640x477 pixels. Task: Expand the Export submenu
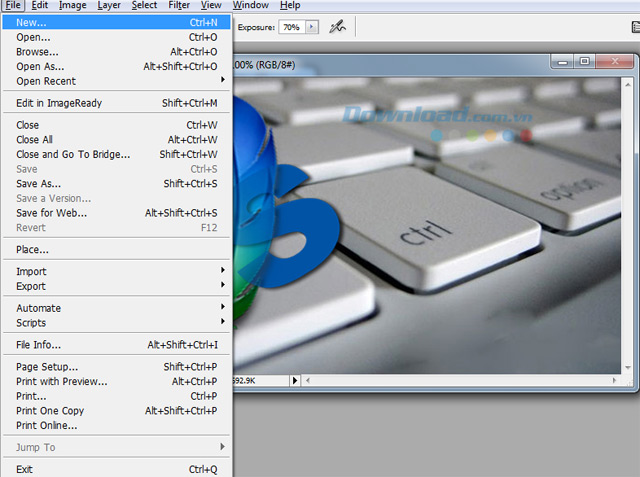coord(117,286)
